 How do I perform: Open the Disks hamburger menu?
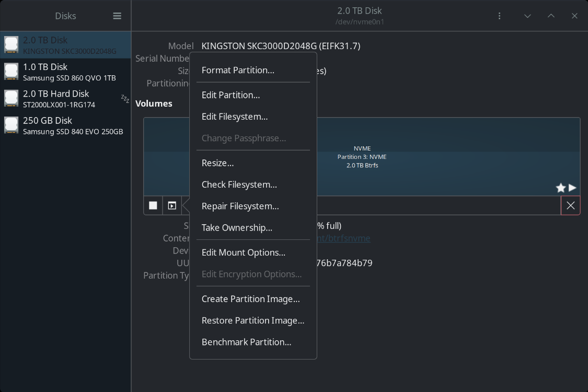click(117, 16)
